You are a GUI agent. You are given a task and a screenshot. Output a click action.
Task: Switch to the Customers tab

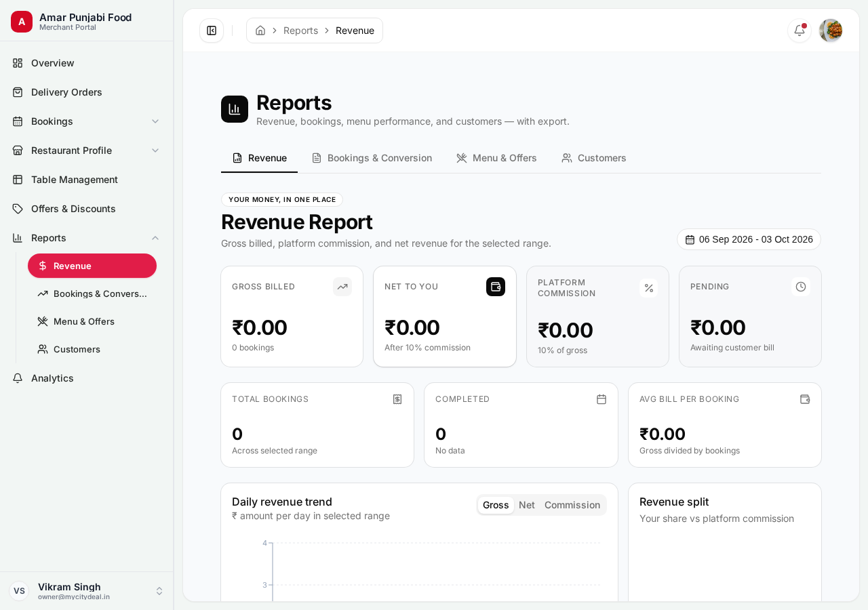(594, 158)
